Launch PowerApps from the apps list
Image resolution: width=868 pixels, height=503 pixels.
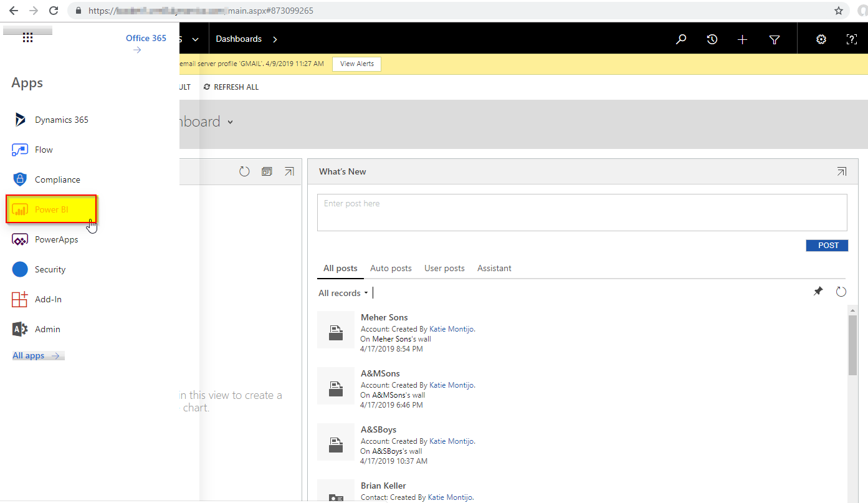pyautogui.click(x=46, y=239)
